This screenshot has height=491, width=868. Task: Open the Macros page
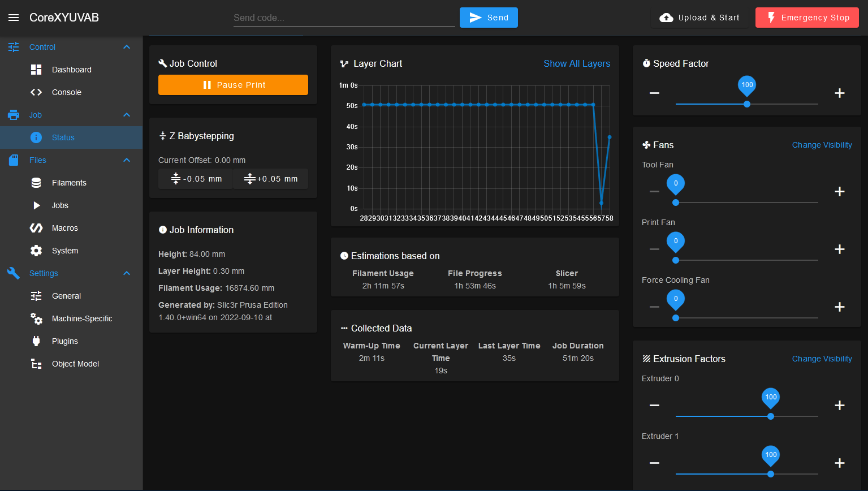click(x=71, y=228)
